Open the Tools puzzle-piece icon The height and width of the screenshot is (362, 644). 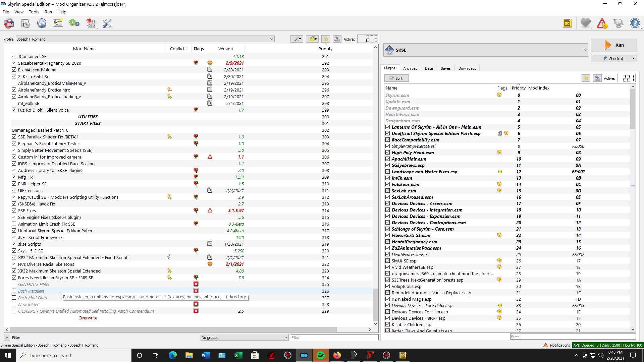(91, 23)
